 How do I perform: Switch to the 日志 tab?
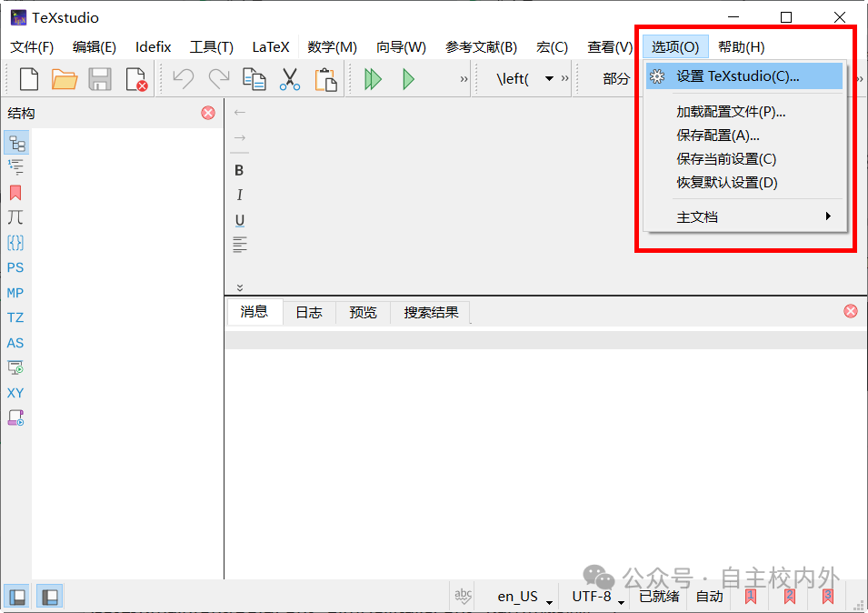(x=309, y=313)
